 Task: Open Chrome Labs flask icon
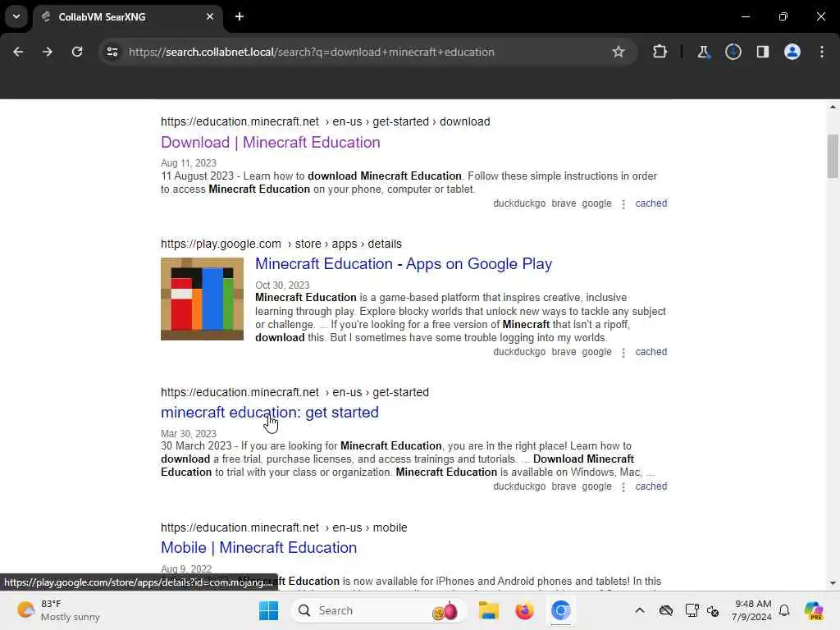(x=703, y=52)
